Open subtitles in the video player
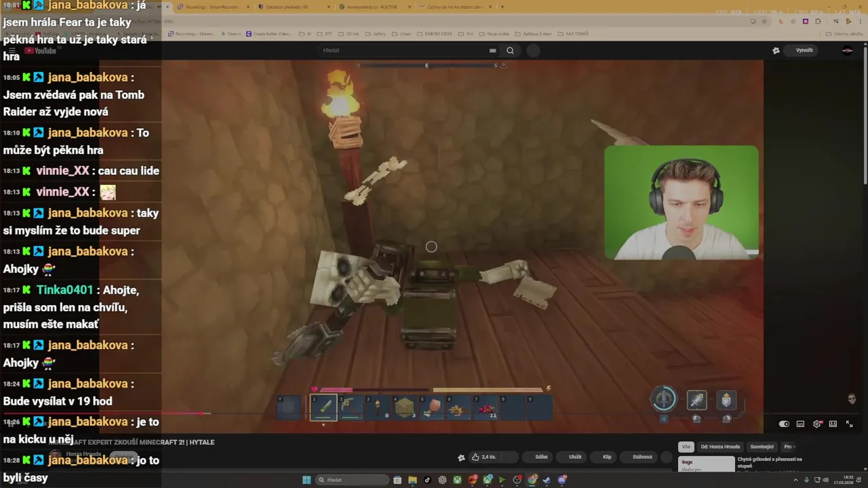The width and height of the screenshot is (868, 488). coord(800,424)
